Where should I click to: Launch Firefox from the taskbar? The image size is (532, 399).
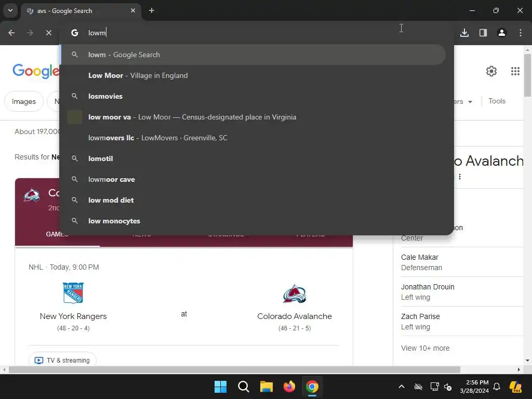pyautogui.click(x=289, y=387)
